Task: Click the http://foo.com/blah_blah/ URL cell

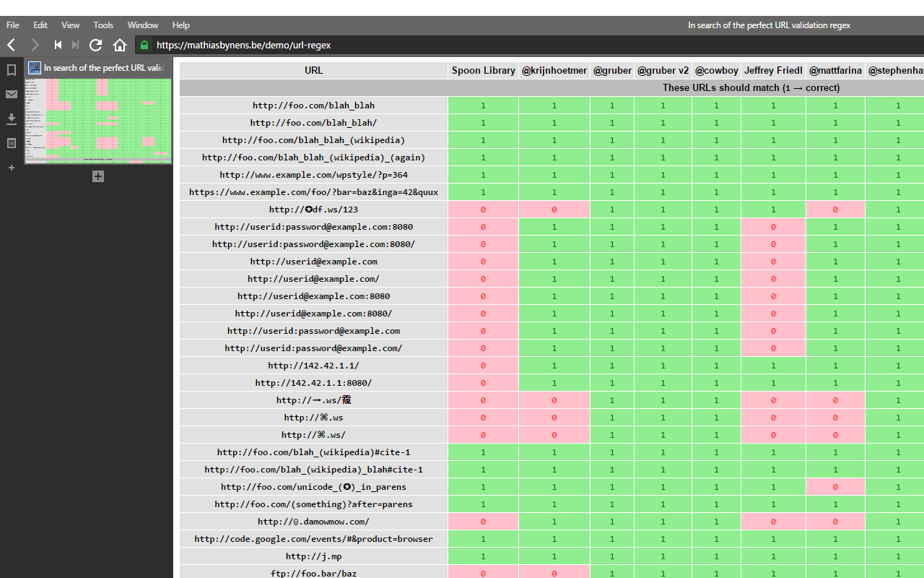Action: click(314, 123)
